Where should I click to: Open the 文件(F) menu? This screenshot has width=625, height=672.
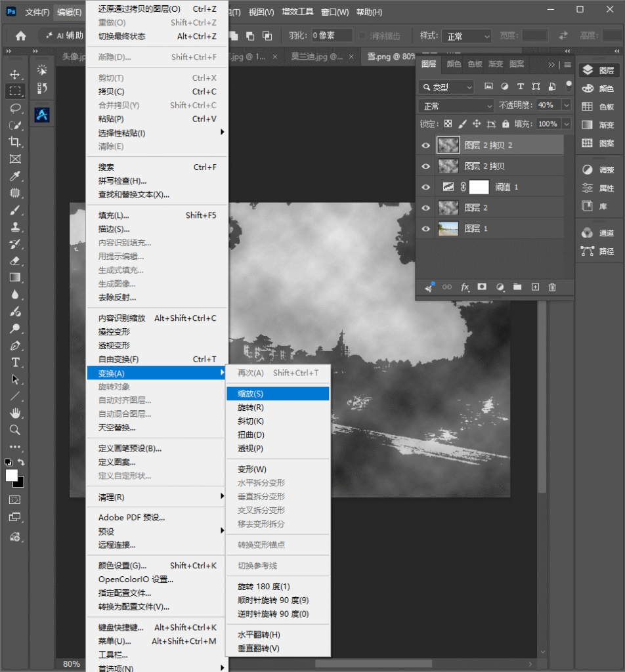37,12
